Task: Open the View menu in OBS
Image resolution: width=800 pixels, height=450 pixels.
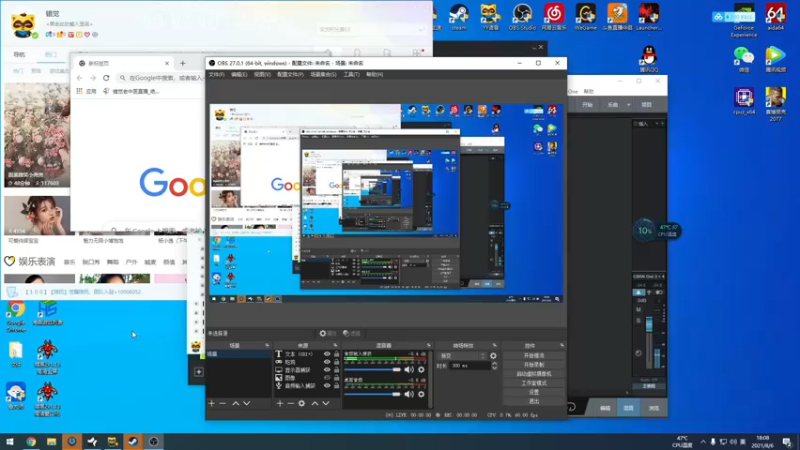Action: point(262,74)
